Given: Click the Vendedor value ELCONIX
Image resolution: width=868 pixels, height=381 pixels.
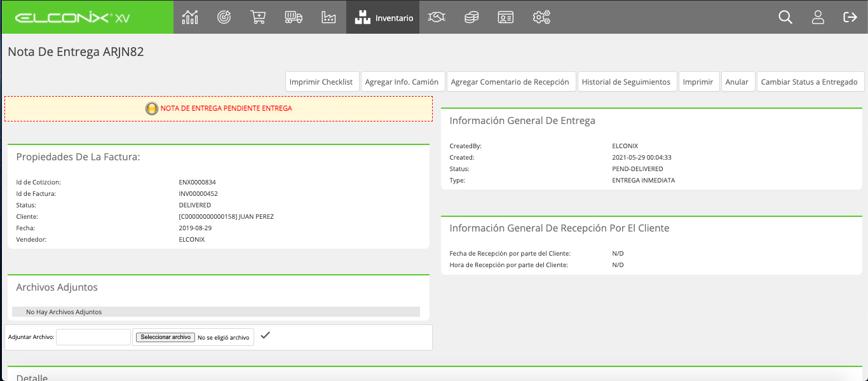Looking at the screenshot, I should pyautogui.click(x=192, y=239).
